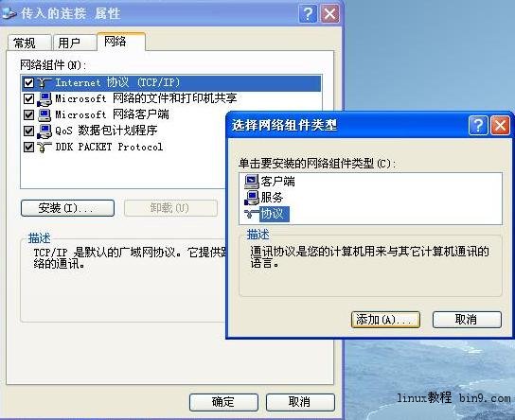
Task: Click the QoS packet scheduler icon
Action: pos(44,131)
